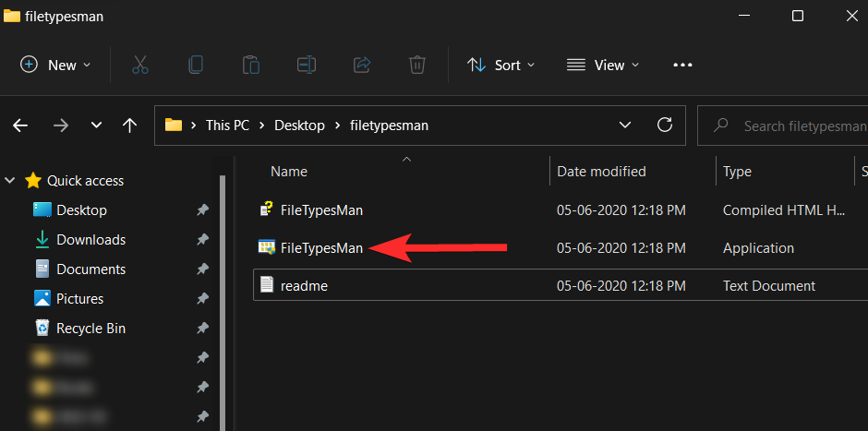
Task: Open the See more ellipsis menu
Action: click(x=682, y=65)
